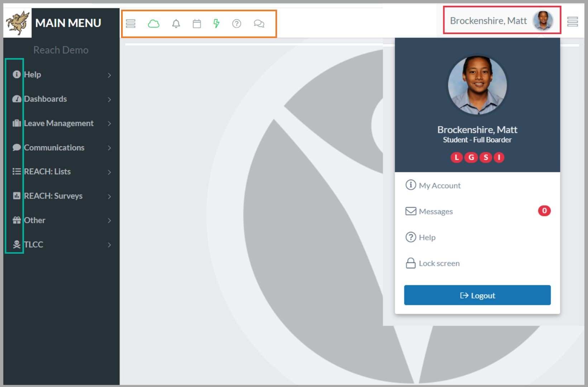Click the Lock screen padlock icon
588x387 pixels.
pos(411,263)
